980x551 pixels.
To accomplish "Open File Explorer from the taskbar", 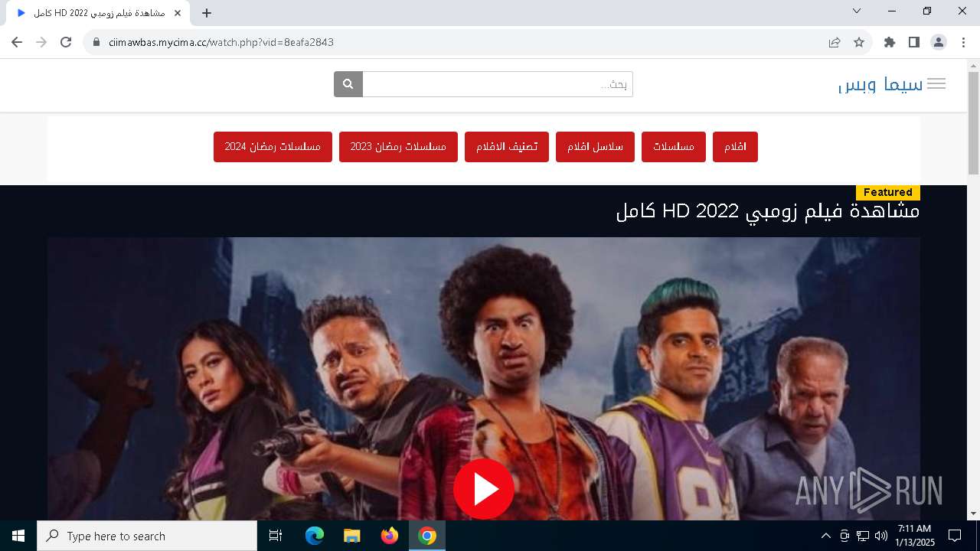I will pos(351,536).
